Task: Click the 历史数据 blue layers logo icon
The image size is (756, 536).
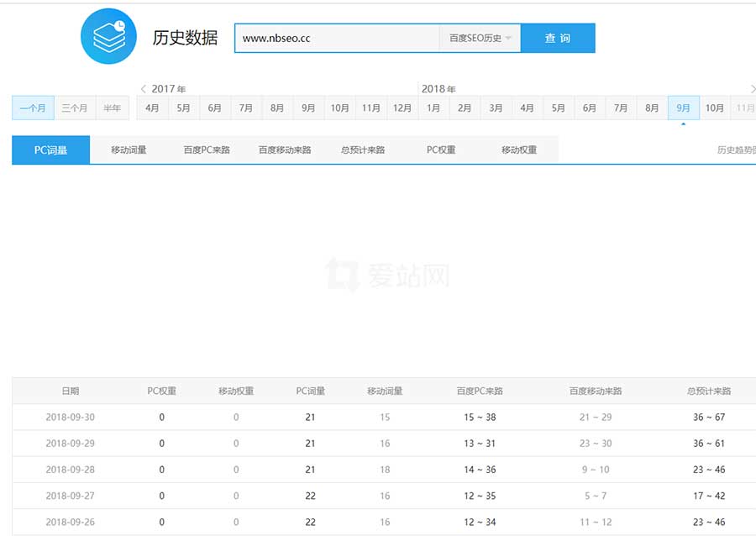Action: 108,36
